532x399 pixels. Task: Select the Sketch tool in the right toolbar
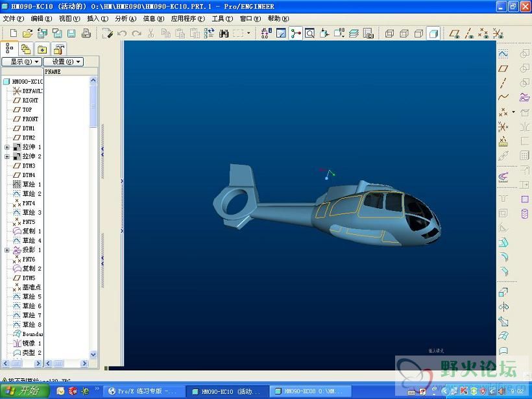point(503,54)
